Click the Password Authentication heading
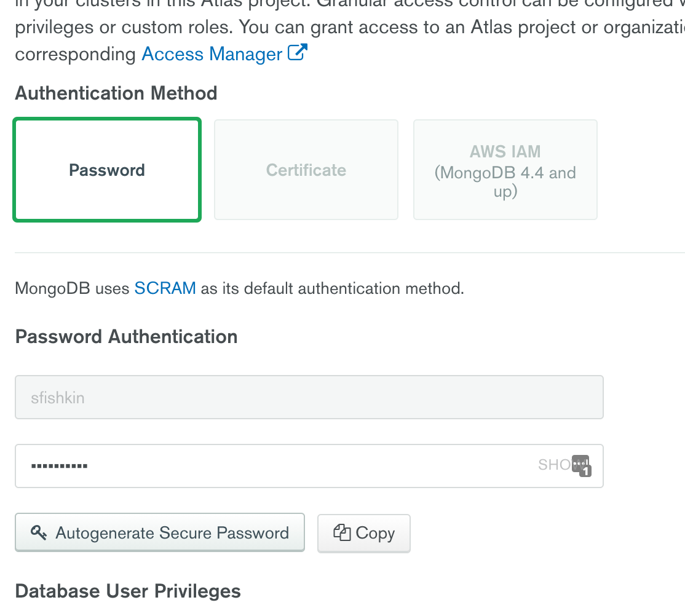This screenshot has width=685, height=616. pyautogui.click(x=126, y=337)
